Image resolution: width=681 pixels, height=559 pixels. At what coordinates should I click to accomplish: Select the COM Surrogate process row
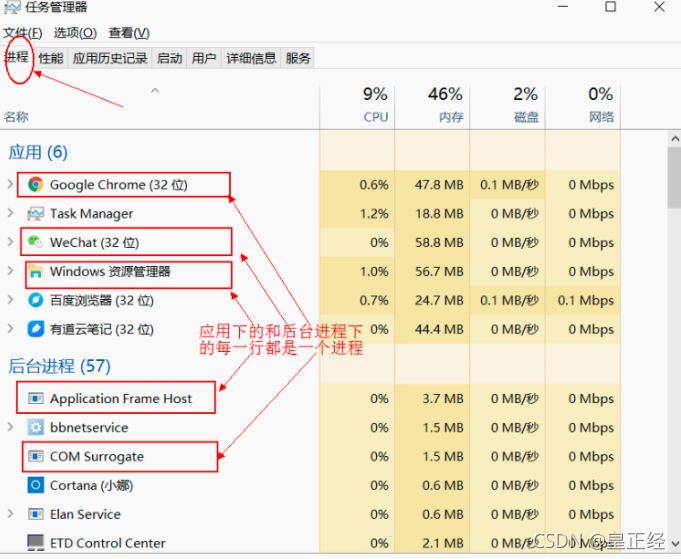(x=310, y=456)
